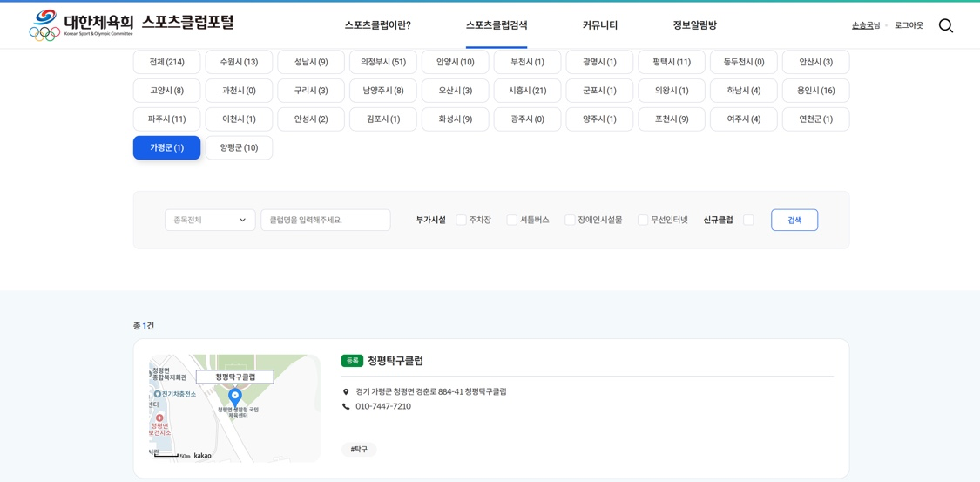Open the 종목전체 dropdown
The image size is (980, 482).
click(x=210, y=220)
